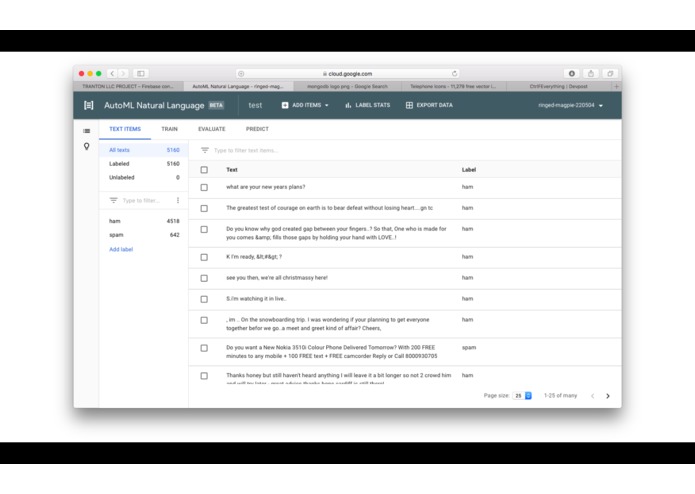This screenshot has height=494, width=695.
Task: Open the Safari downloads icon
Action: [x=572, y=74]
